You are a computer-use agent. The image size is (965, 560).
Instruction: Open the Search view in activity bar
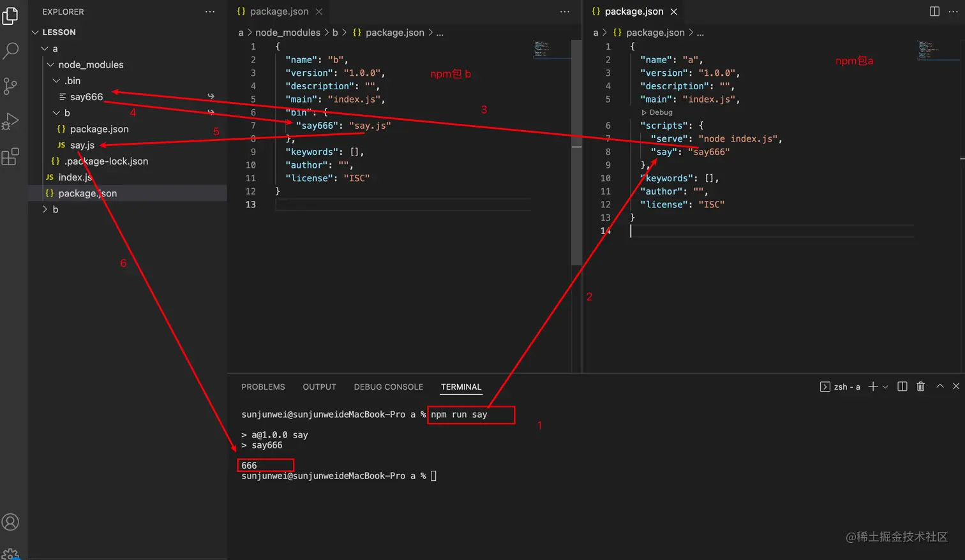click(11, 50)
